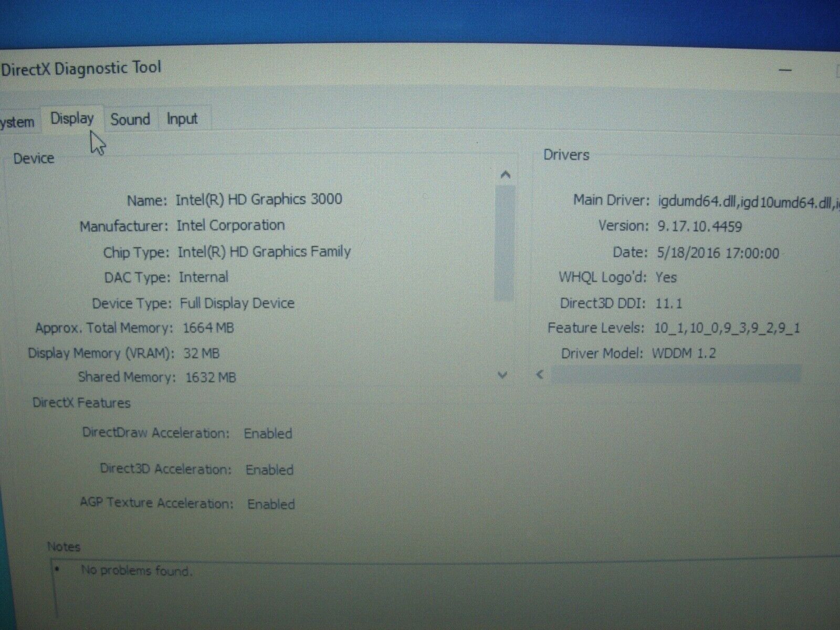This screenshot has width=840, height=630.
Task: Click the Drivers panel horizontal scrollbar track
Action: coord(676,375)
